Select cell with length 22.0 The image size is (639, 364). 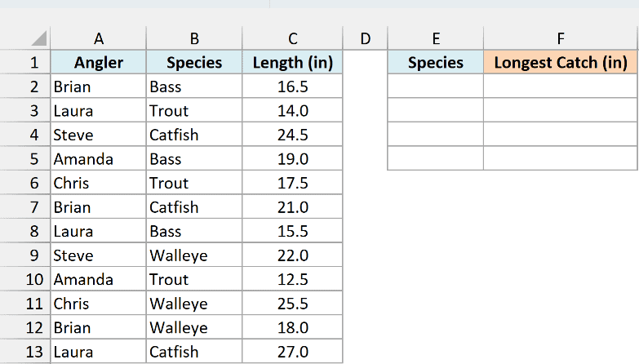[x=293, y=255]
